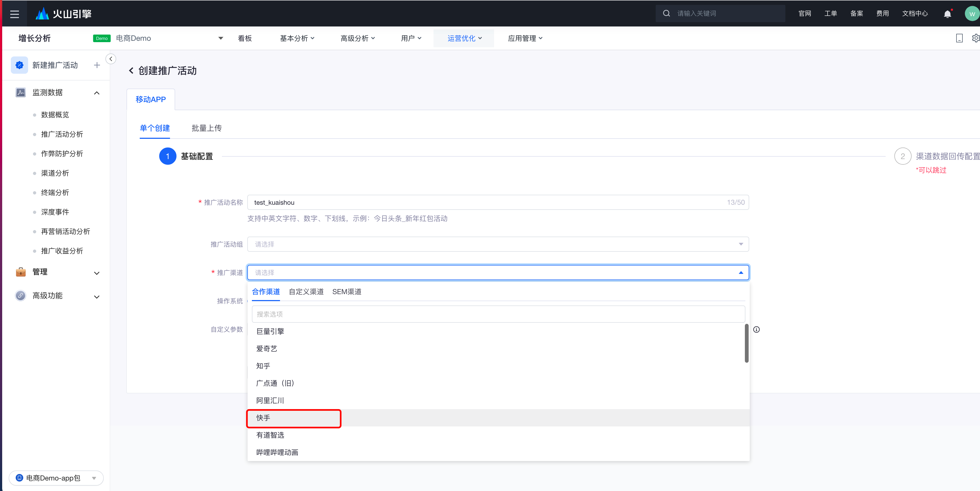This screenshot has height=491, width=980.
Task: Expand the 管理 section
Action: [97, 273]
